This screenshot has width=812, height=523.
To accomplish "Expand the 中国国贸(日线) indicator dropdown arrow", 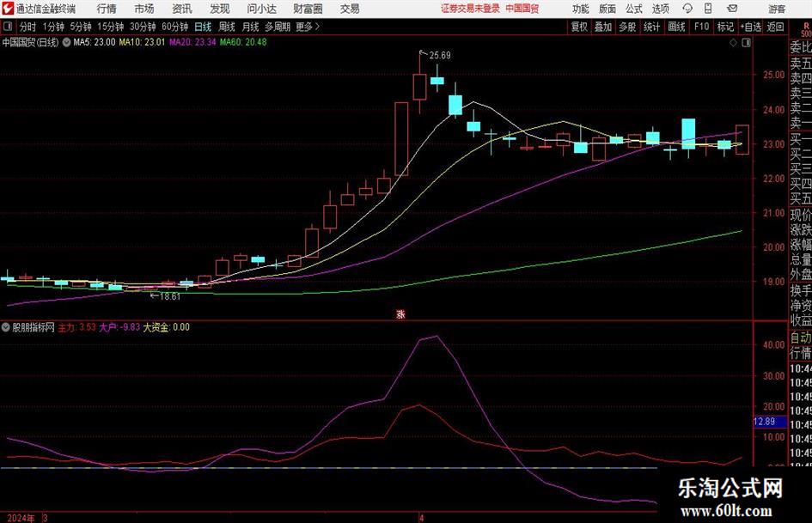I will (67, 42).
